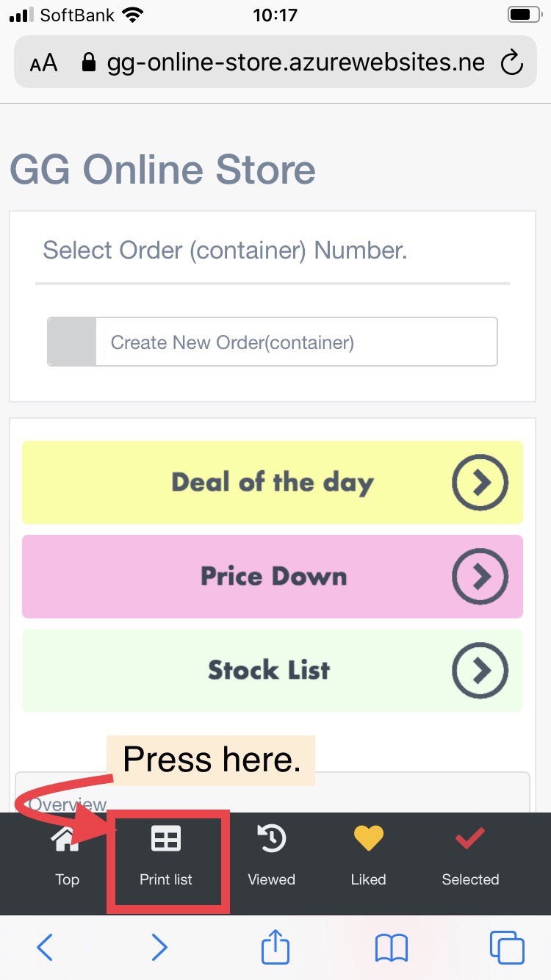Viewport: 551px width, 980px height.
Task: Navigate forward using the right chevron
Action: click(159, 948)
